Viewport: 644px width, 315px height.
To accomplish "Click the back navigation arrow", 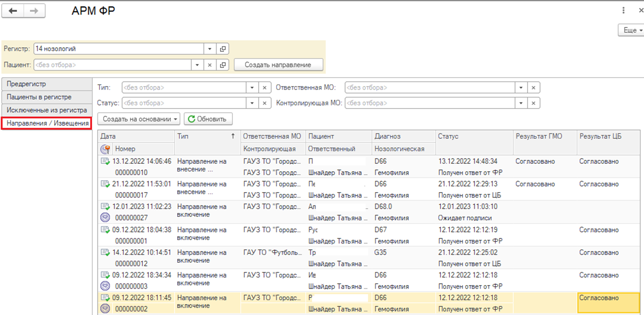I will (x=13, y=11).
